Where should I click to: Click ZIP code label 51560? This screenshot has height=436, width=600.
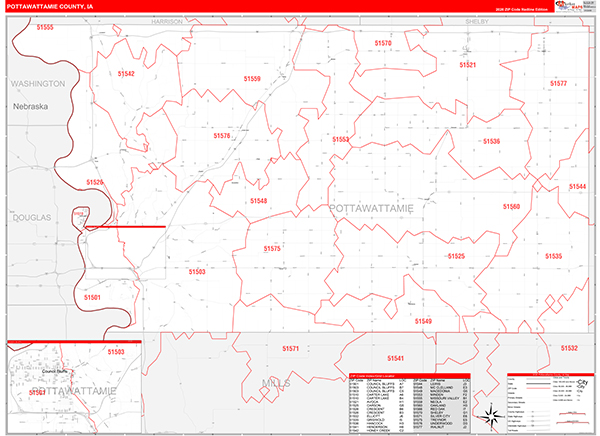(x=511, y=207)
